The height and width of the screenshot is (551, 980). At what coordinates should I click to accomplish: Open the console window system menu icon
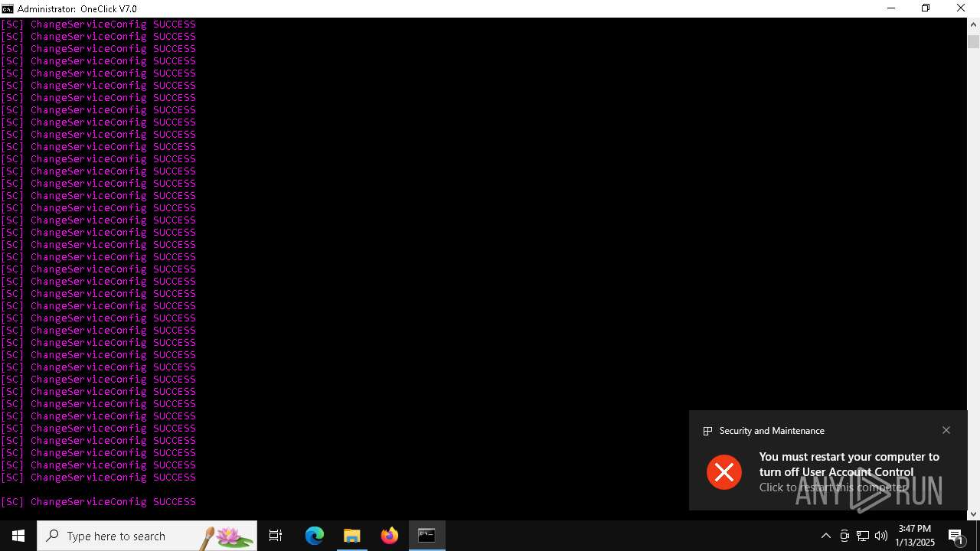pos(8,8)
